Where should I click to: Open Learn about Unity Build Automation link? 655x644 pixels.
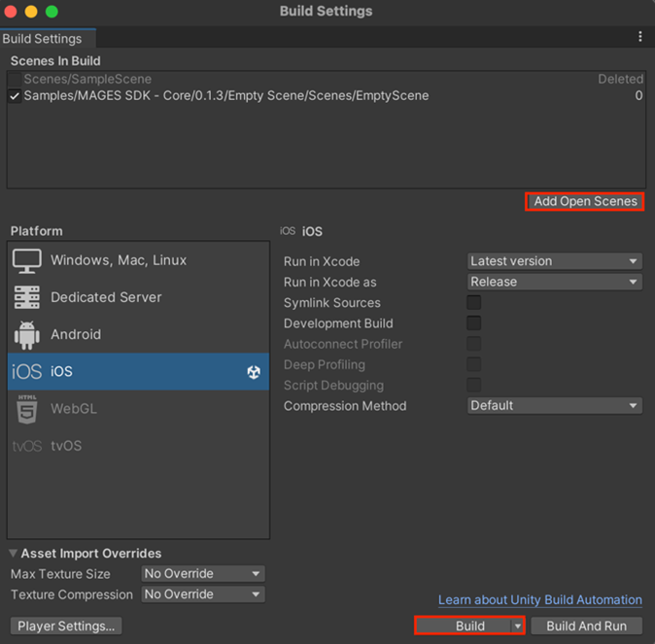(x=540, y=600)
